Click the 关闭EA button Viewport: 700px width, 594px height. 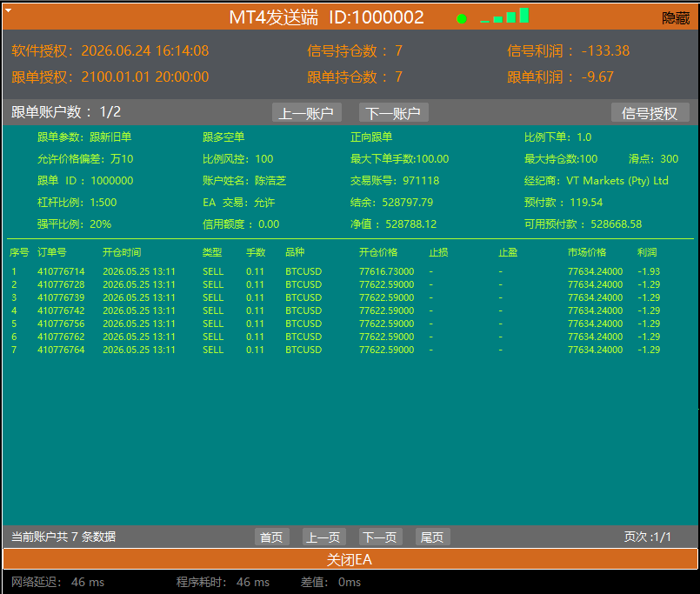[350, 559]
